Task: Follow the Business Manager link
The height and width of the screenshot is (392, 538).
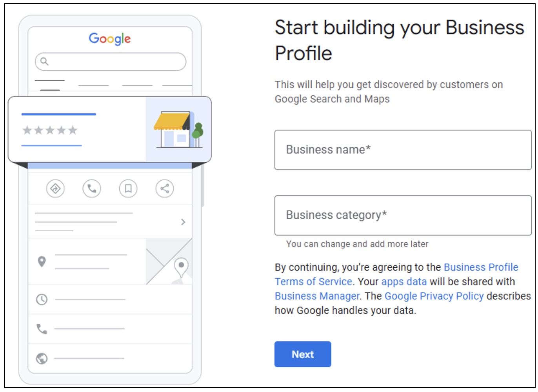Action: [x=317, y=296]
